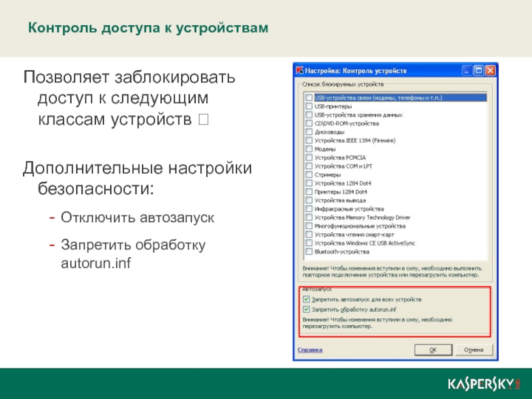Select the Bluetooth-устройства list row text

pos(342,252)
